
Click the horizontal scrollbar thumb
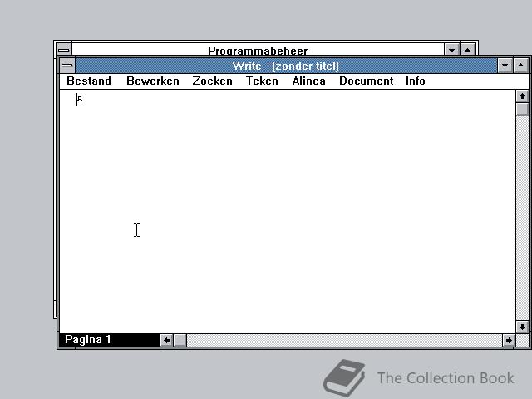coord(180,340)
